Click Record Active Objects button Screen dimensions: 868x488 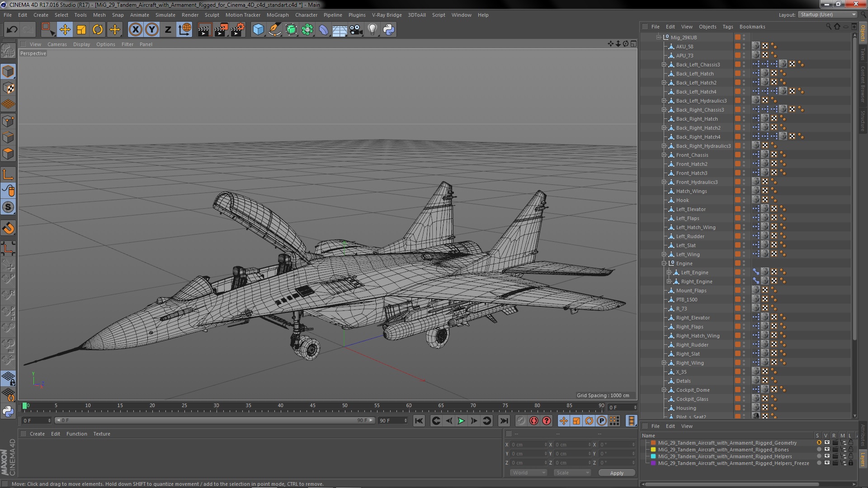pyautogui.click(x=521, y=421)
